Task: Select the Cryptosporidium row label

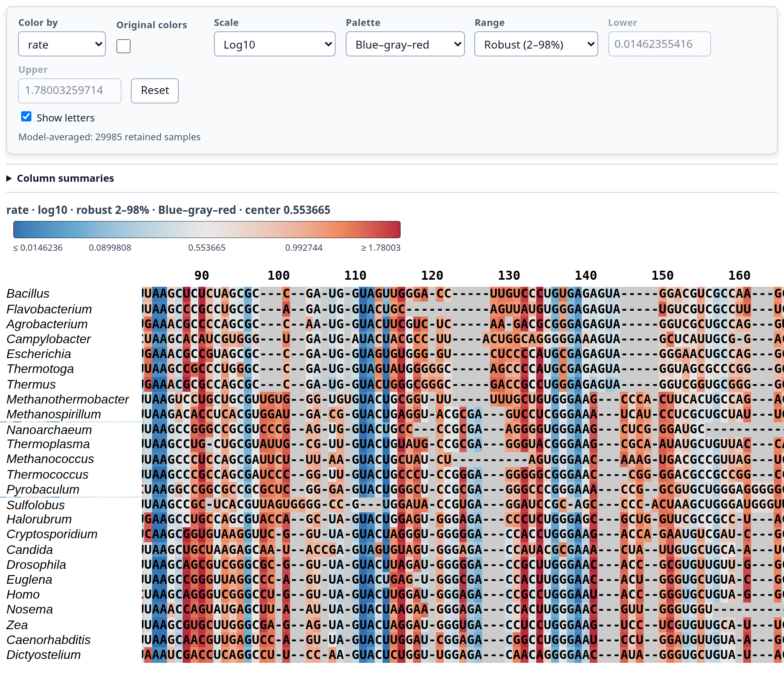Action: pos(52,534)
